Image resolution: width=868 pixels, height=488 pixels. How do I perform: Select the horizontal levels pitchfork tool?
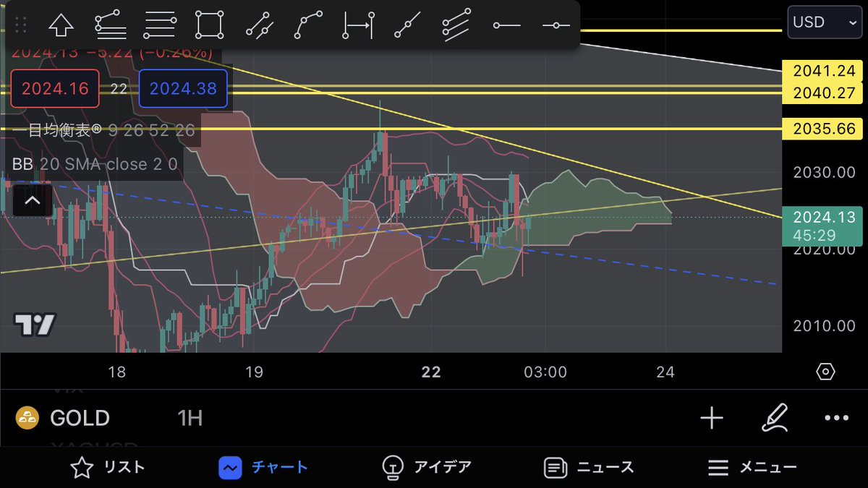tap(160, 25)
